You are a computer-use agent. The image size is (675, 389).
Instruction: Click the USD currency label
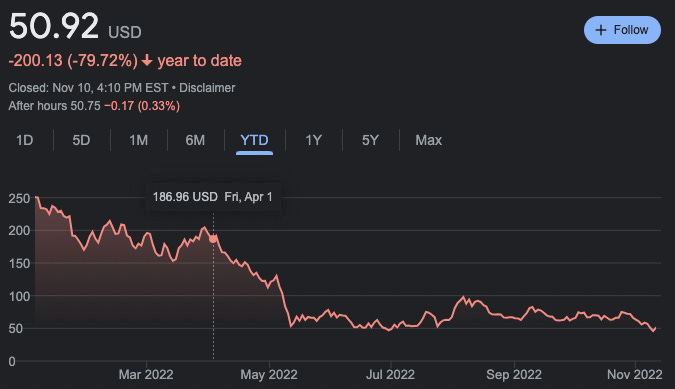click(x=125, y=32)
